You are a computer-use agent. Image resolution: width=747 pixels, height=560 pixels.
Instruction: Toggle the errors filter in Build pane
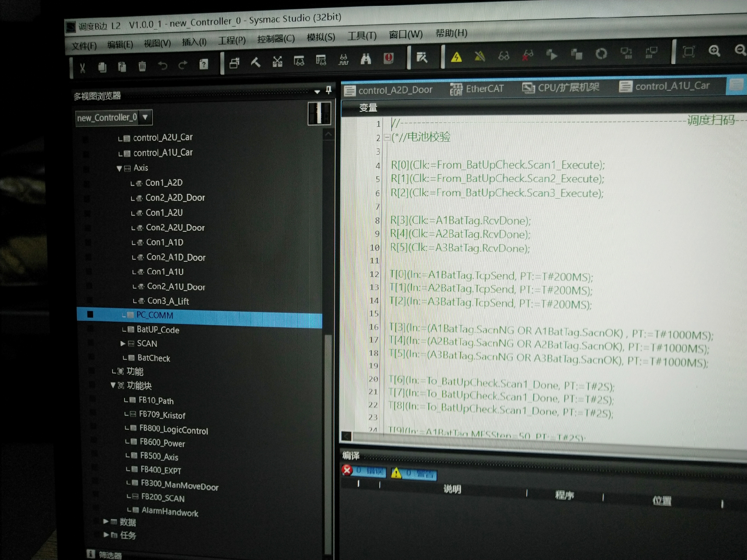365,471
